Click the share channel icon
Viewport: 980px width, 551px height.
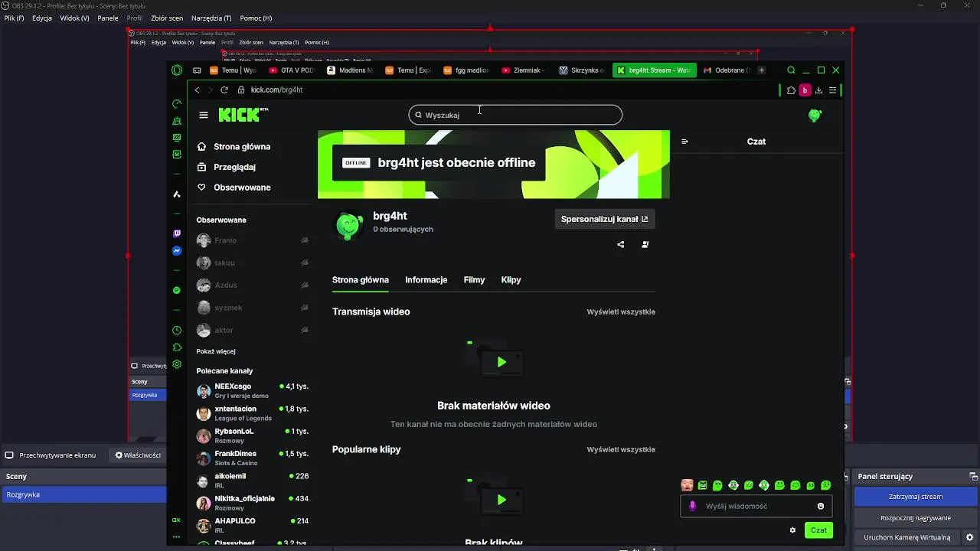(x=621, y=245)
